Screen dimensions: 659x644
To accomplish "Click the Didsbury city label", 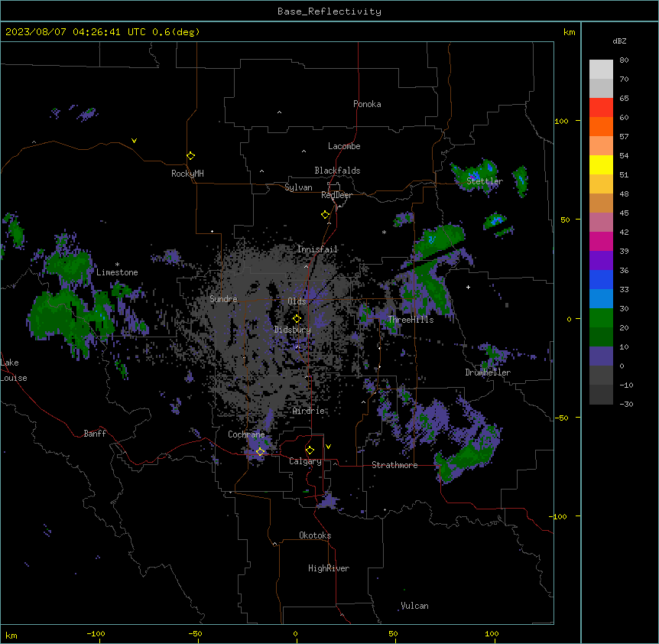I will tap(292, 330).
